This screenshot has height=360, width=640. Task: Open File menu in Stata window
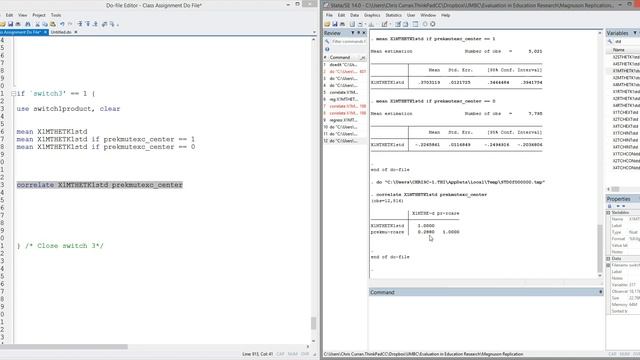[329, 15]
